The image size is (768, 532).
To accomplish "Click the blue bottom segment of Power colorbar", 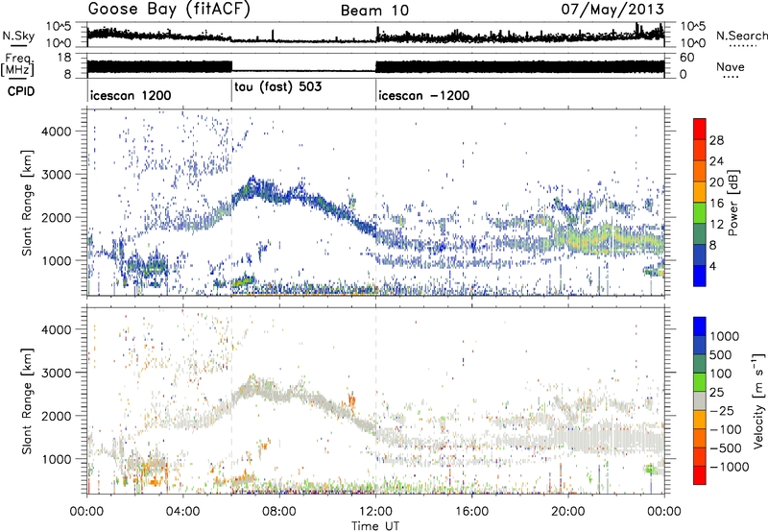I will point(700,276).
